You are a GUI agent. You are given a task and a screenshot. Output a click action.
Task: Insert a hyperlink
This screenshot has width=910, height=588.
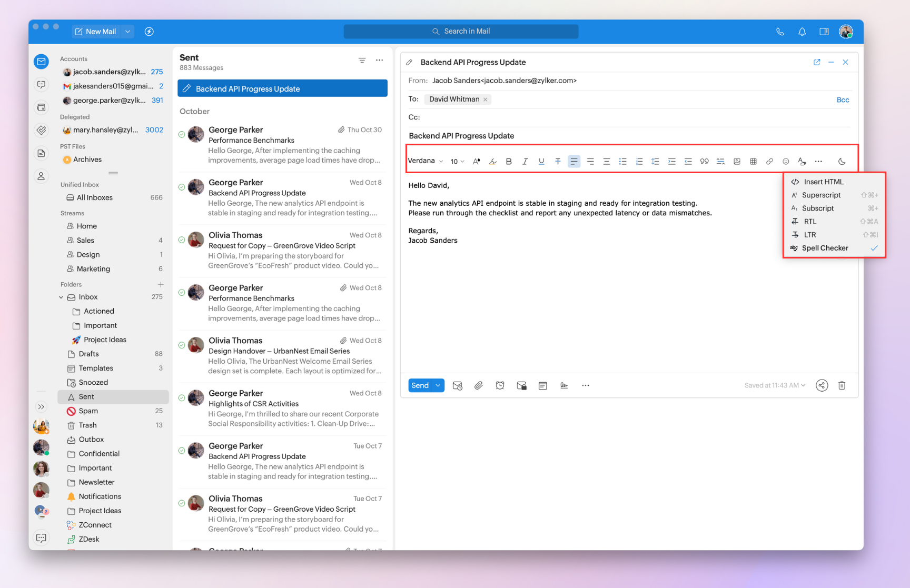(770, 162)
